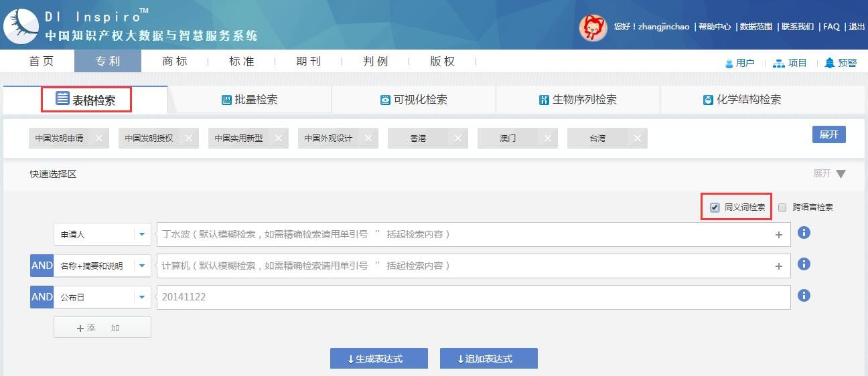This screenshot has height=376, width=868.
Task: Enable 跨语言检索 checkbox
Action: pyautogui.click(x=782, y=207)
